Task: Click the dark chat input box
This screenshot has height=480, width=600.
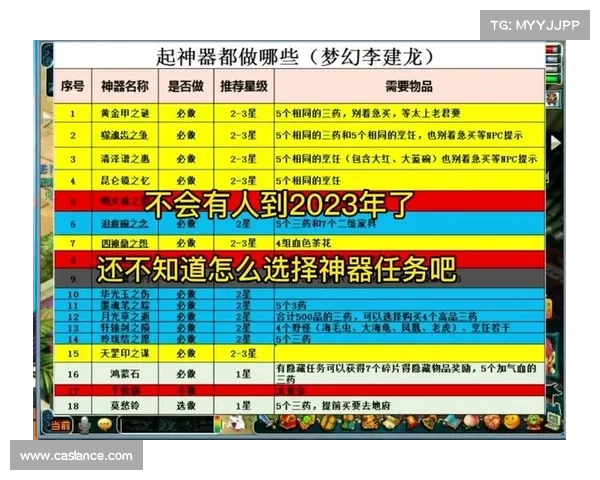Action: click(x=166, y=425)
